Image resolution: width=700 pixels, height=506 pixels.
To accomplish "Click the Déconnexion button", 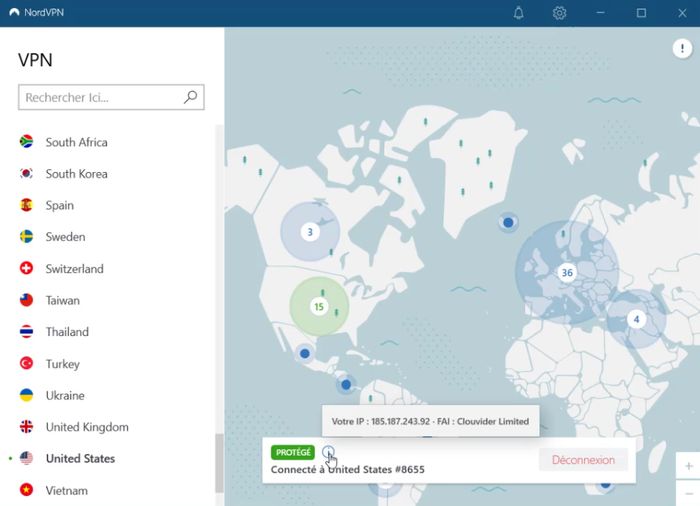I will (x=583, y=460).
